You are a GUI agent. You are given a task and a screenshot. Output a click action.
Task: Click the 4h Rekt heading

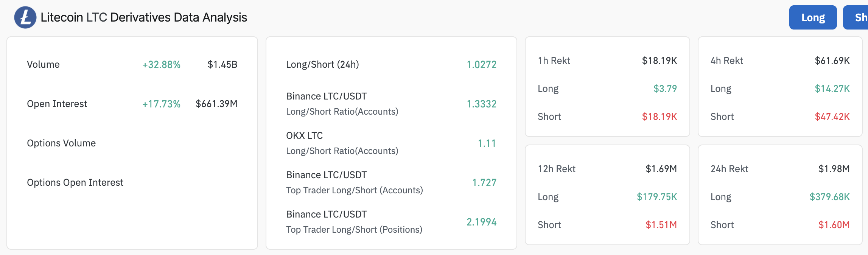click(726, 61)
